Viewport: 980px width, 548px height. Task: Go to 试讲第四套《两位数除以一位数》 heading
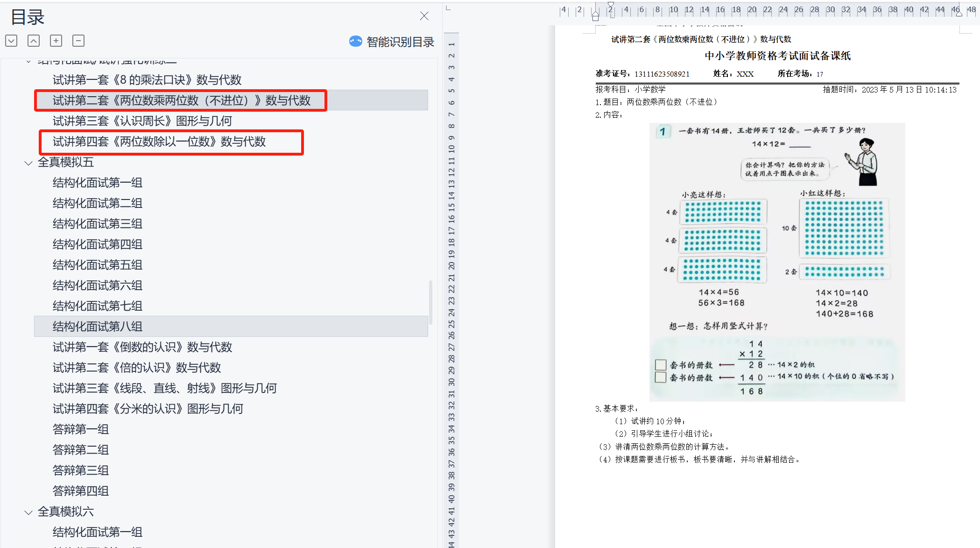159,142
